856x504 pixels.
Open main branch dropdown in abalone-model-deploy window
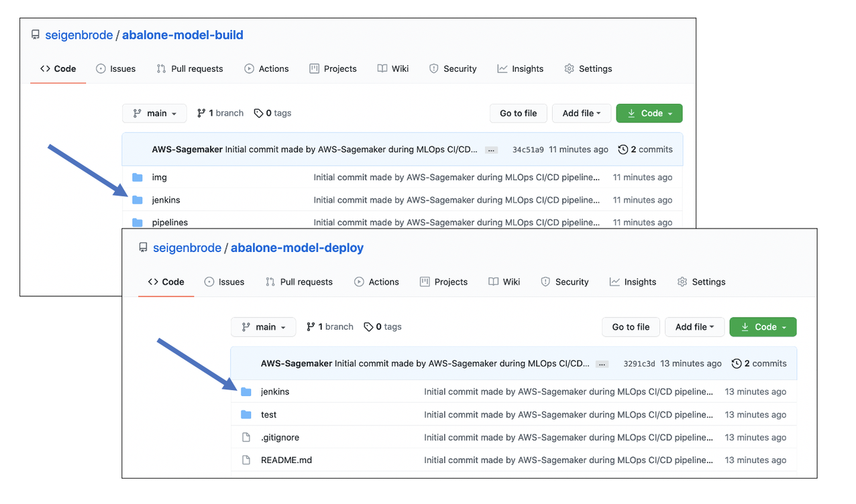263,326
